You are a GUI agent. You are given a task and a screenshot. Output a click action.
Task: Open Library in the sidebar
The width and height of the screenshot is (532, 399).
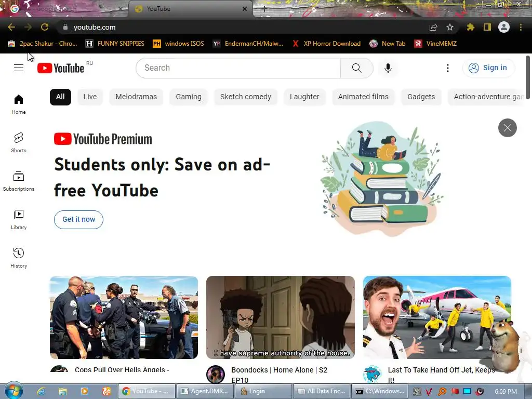point(19,220)
